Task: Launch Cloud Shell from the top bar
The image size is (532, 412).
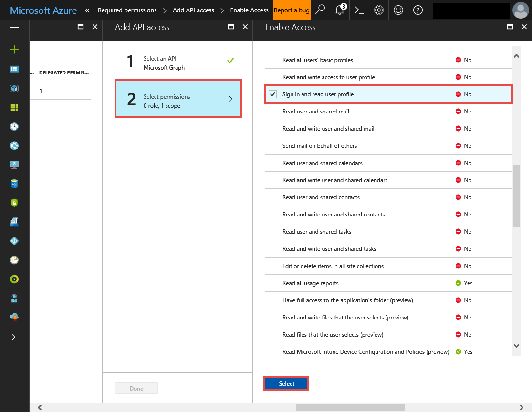Action: click(x=359, y=10)
